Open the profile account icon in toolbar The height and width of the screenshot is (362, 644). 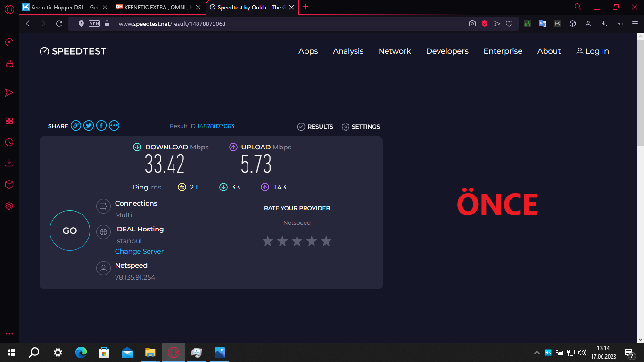tap(588, 24)
